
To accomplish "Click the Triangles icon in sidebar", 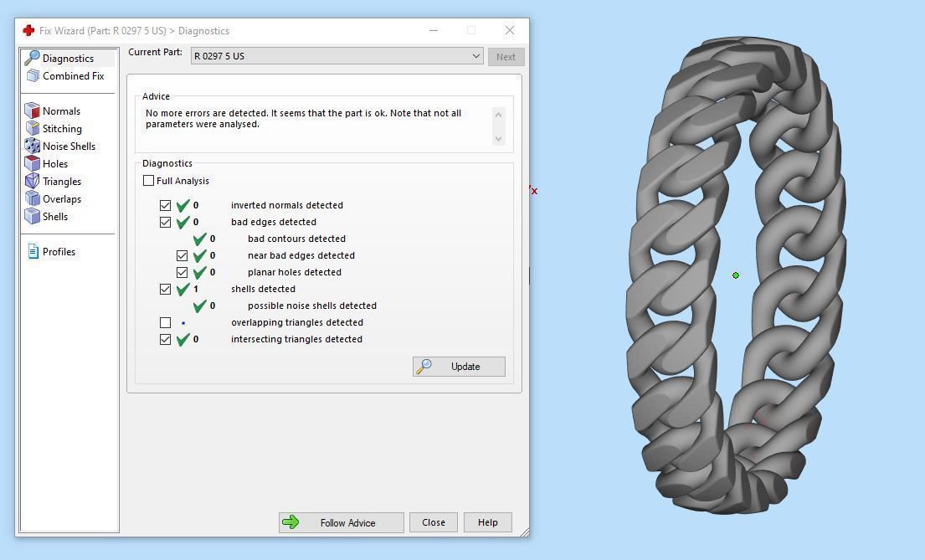I will point(32,181).
